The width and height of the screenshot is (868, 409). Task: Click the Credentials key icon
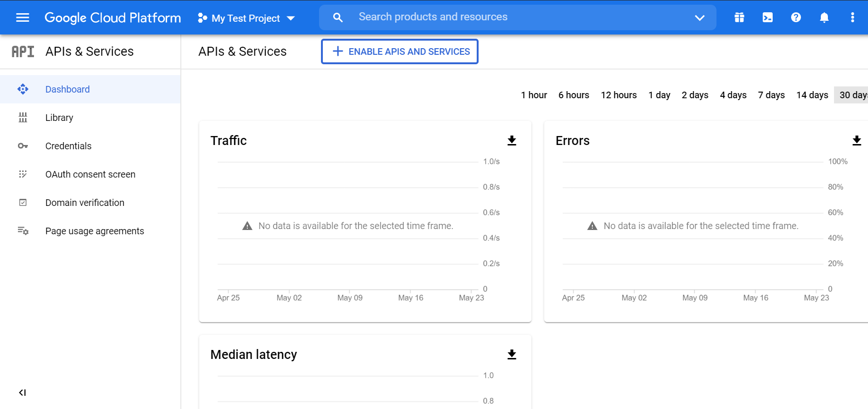pyautogui.click(x=23, y=146)
